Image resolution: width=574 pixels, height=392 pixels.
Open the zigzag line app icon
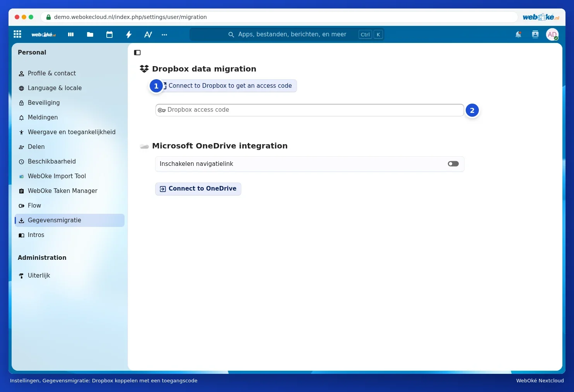tap(148, 34)
